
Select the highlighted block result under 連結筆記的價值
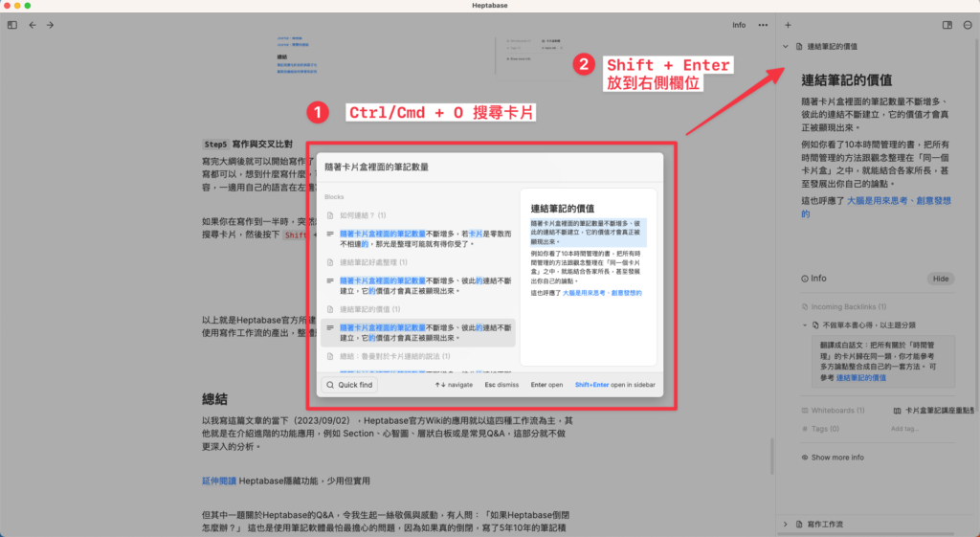[418, 332]
